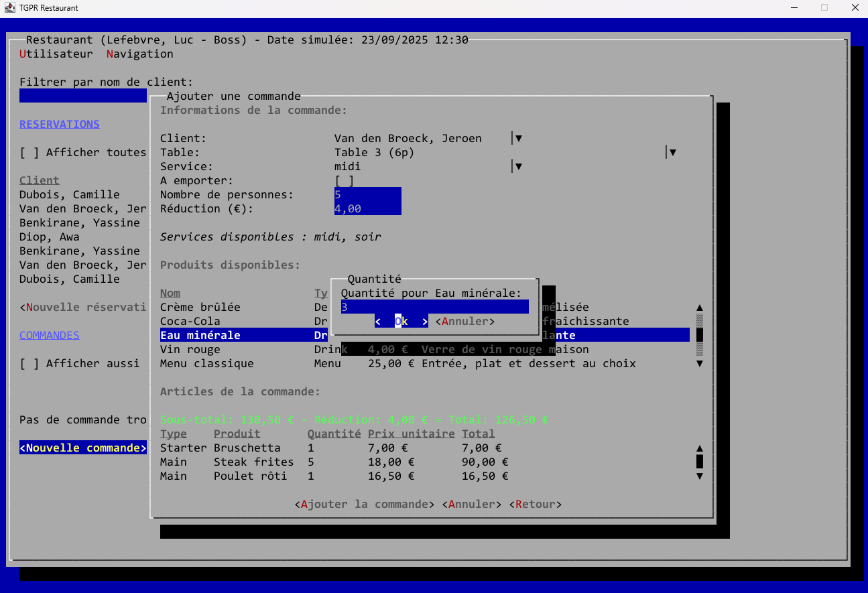Select the Poulet rôti order line

[425, 476]
